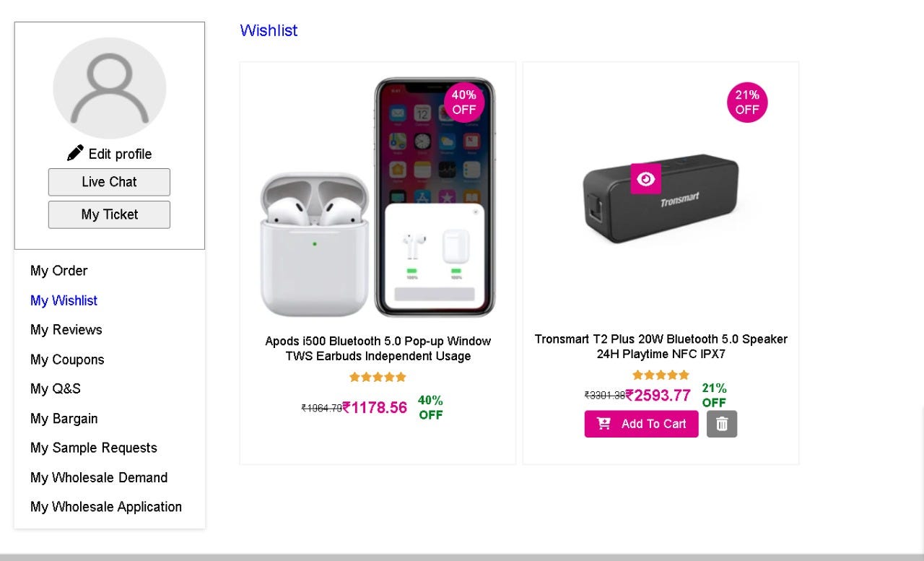Click the 40% OFF badge on Apods image
924x561 pixels.
(464, 103)
